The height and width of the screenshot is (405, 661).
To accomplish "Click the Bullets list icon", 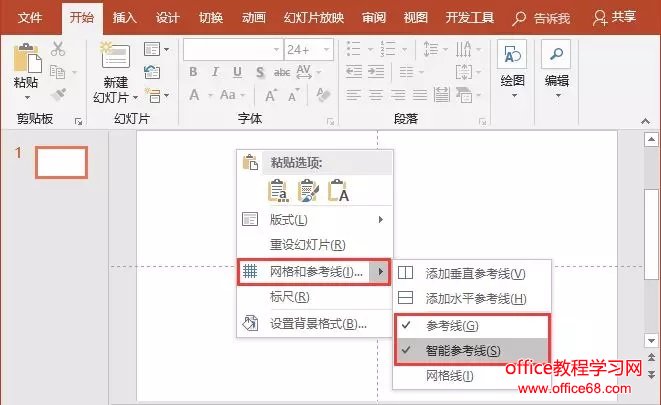I will [x=353, y=49].
